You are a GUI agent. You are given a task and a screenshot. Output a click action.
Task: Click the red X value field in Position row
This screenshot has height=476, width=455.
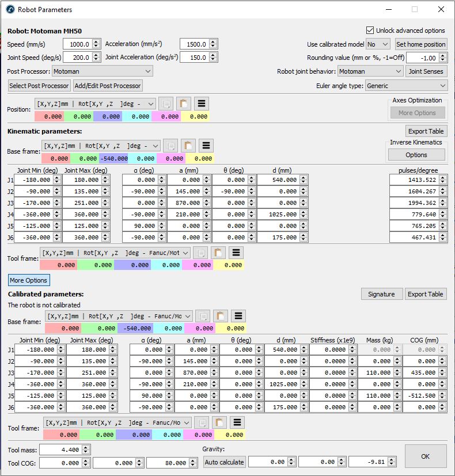point(49,116)
